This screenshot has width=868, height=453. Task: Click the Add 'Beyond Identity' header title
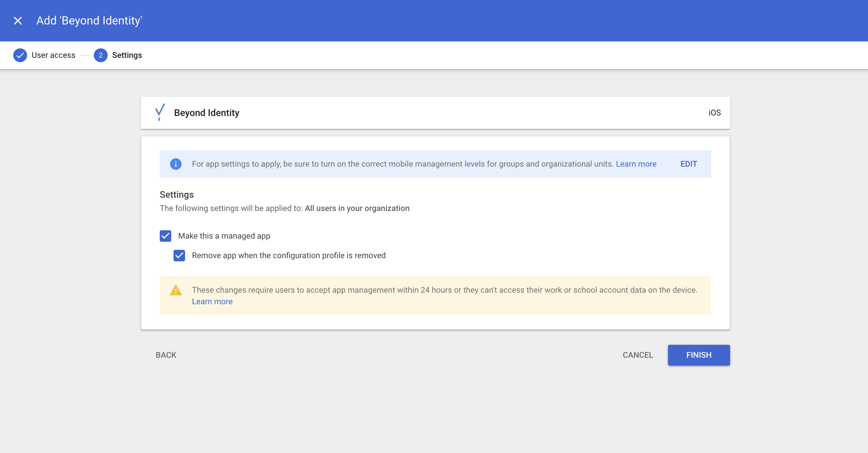pyautogui.click(x=89, y=21)
